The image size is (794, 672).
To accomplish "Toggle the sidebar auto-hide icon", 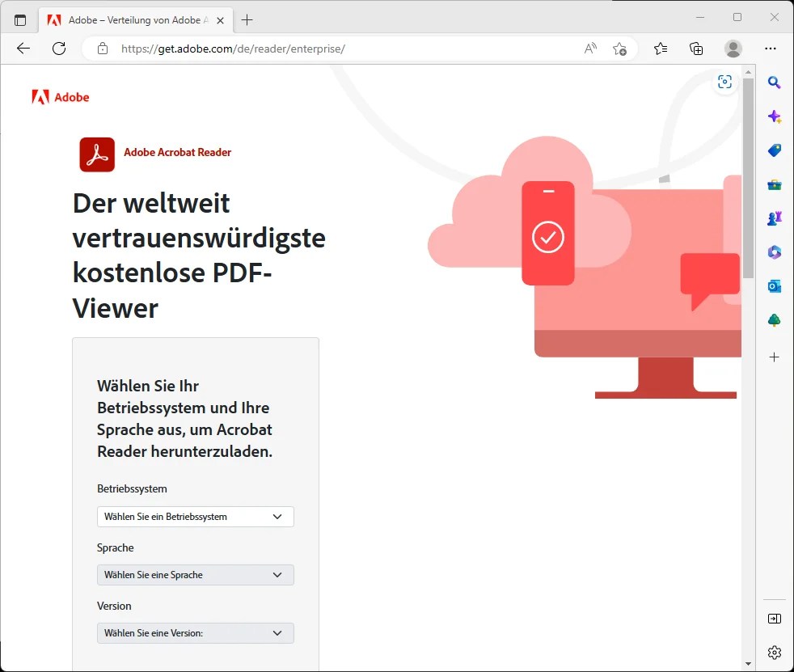I will coord(775,619).
